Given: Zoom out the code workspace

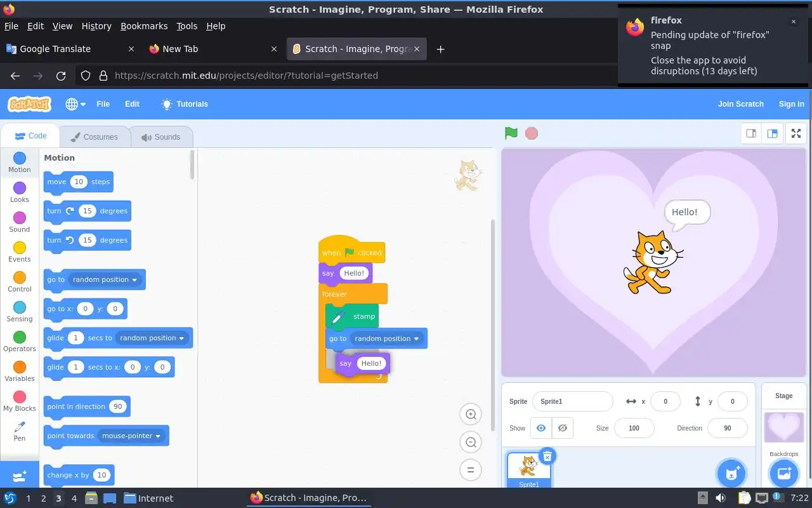Looking at the screenshot, I should tap(471, 443).
